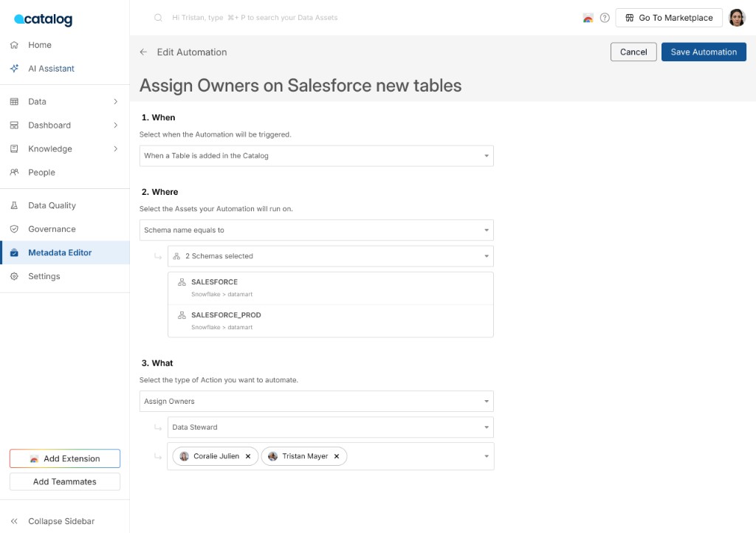
Task: Click the Data Quality flask icon
Action: (x=15, y=205)
